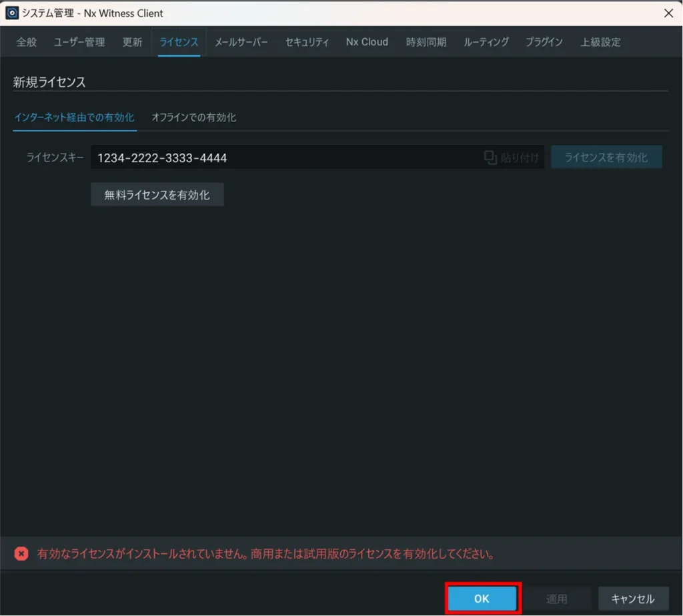Switch to オフラインでの有効化 sub-tab
The height and width of the screenshot is (616, 683).
tap(193, 117)
